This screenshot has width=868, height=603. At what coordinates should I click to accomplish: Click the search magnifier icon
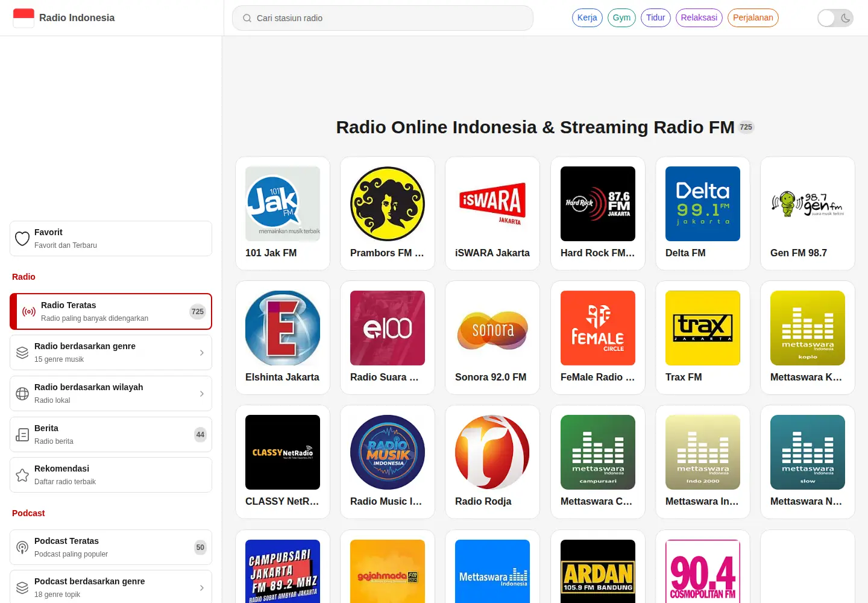(247, 18)
